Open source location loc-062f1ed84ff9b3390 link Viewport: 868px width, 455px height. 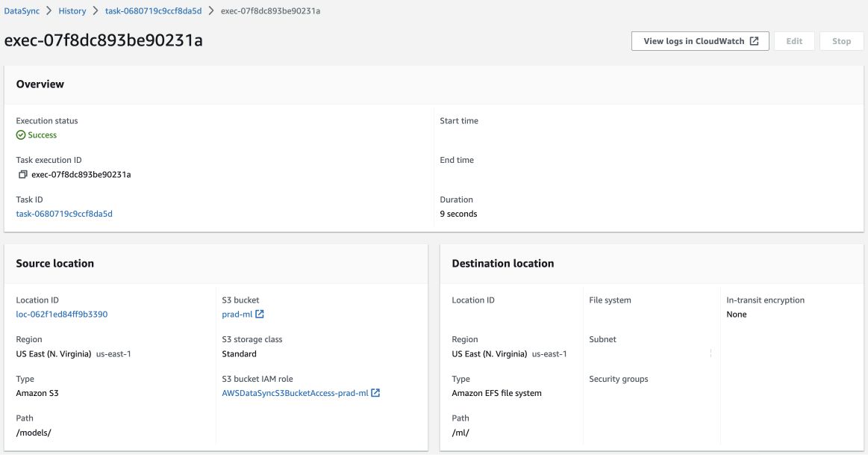[x=62, y=315]
